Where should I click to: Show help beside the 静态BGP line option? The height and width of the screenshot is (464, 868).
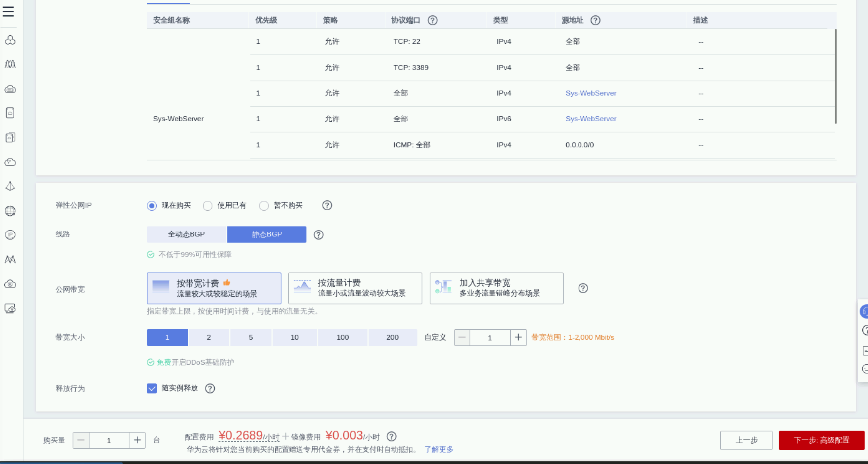click(319, 235)
